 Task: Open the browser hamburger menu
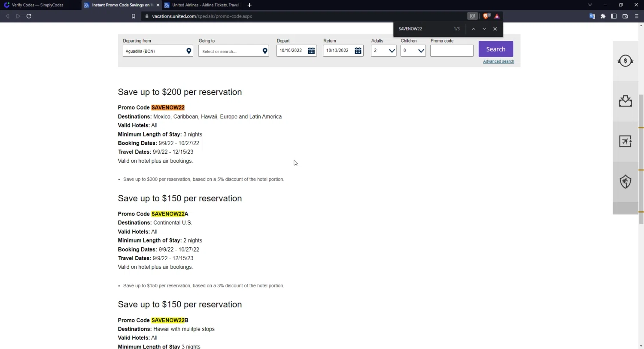click(x=636, y=16)
